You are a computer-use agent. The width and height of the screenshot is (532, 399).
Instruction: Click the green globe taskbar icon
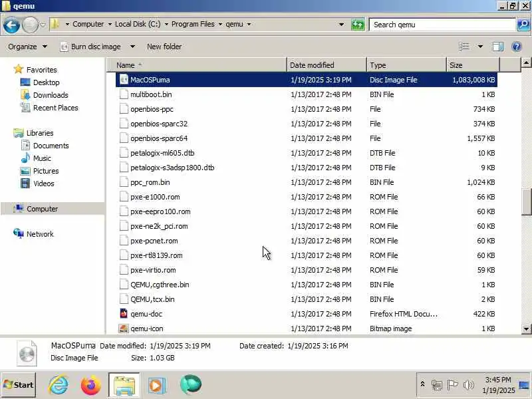pos(191,385)
